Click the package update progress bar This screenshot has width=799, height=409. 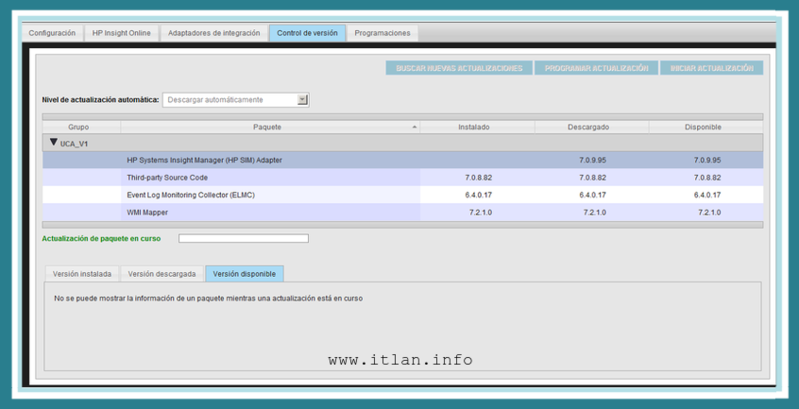243,239
